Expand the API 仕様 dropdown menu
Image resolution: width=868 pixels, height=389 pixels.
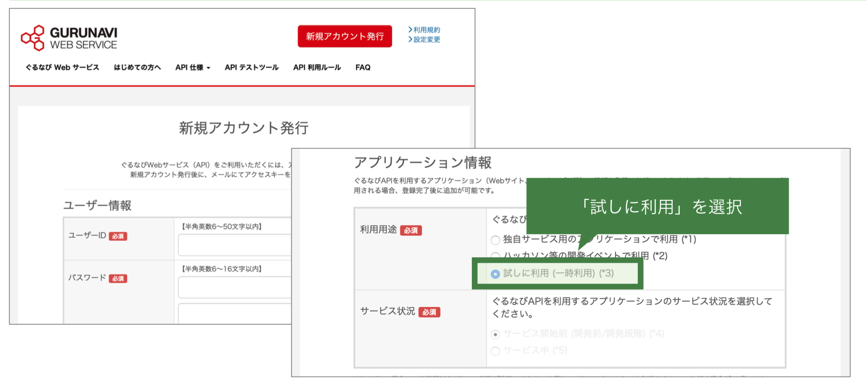193,67
